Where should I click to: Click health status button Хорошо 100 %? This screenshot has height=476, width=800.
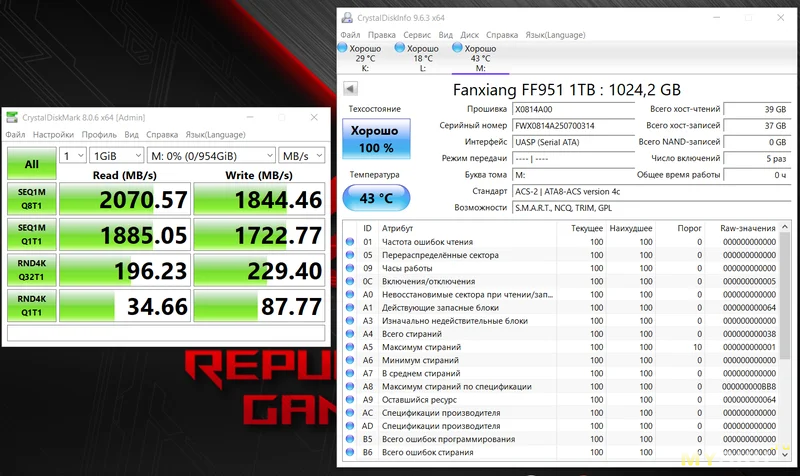coord(376,139)
